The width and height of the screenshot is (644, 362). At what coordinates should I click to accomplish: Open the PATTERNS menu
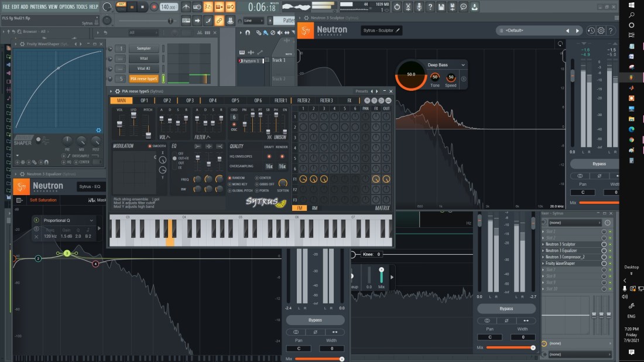click(x=39, y=6)
